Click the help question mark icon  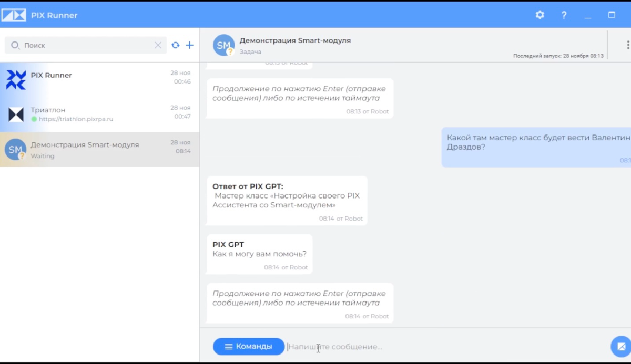point(564,15)
